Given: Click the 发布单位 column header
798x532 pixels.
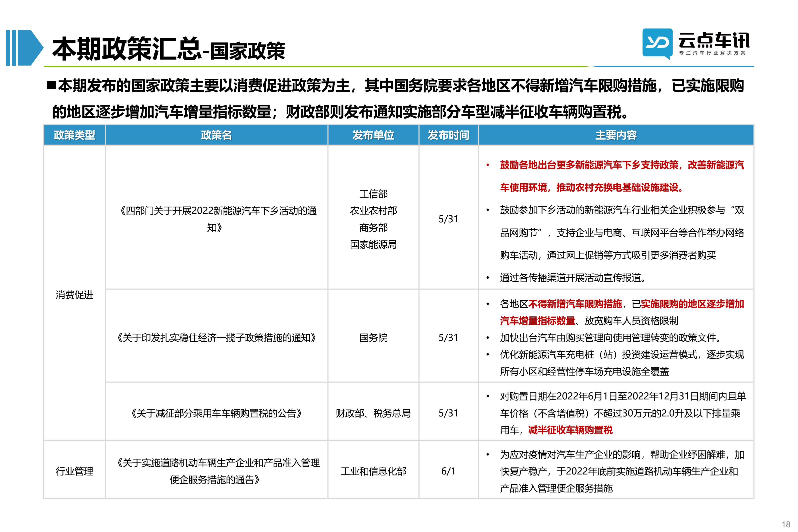Looking at the screenshot, I should click(373, 135).
